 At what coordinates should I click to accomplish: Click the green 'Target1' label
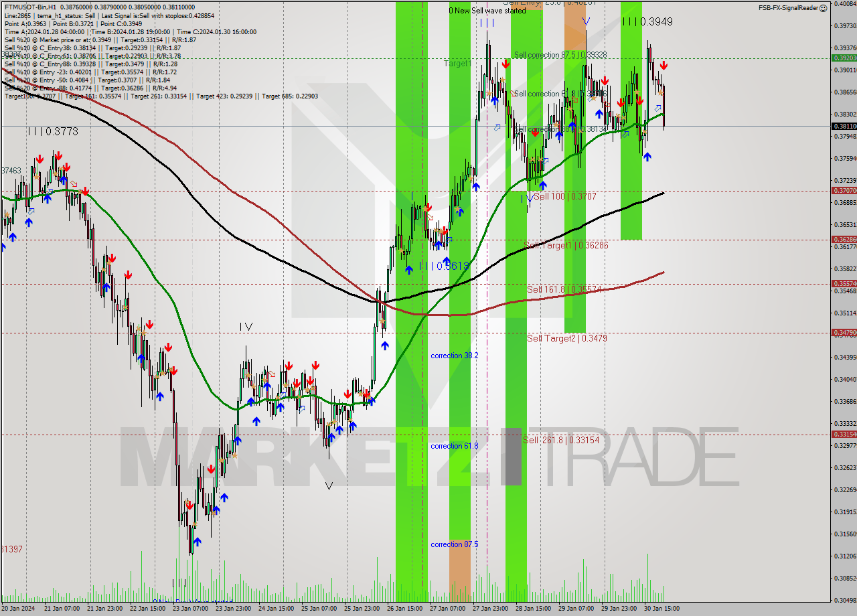(458, 63)
